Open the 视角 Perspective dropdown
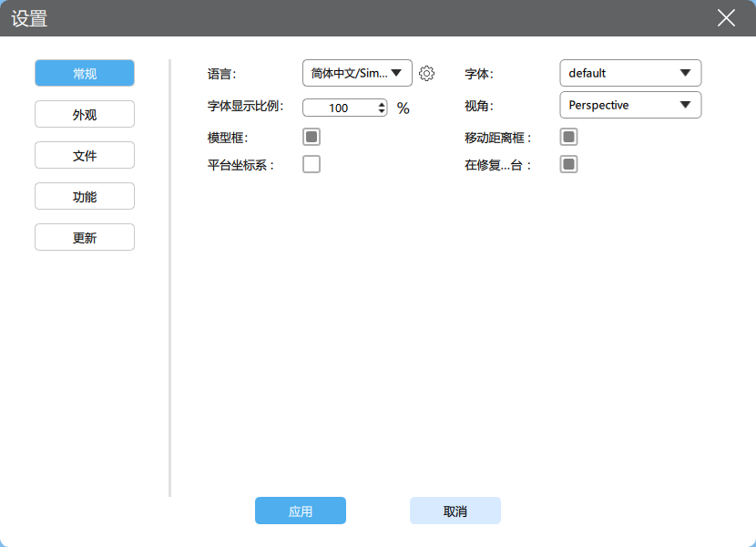 tap(629, 105)
